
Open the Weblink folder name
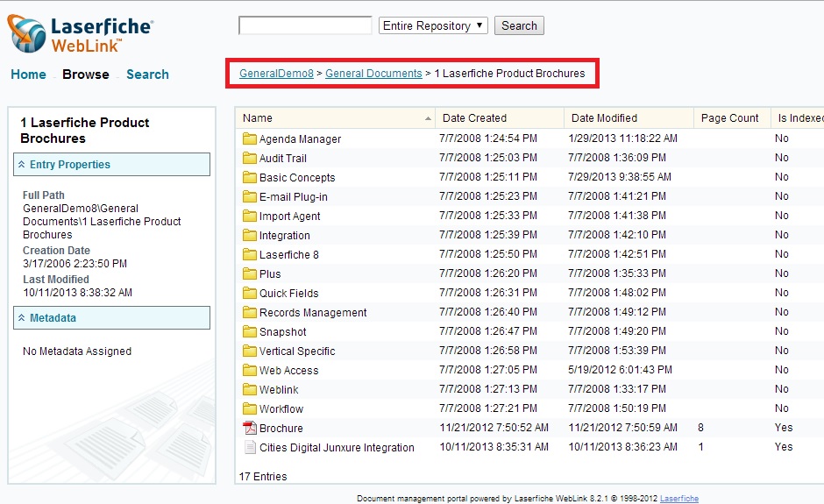click(279, 389)
